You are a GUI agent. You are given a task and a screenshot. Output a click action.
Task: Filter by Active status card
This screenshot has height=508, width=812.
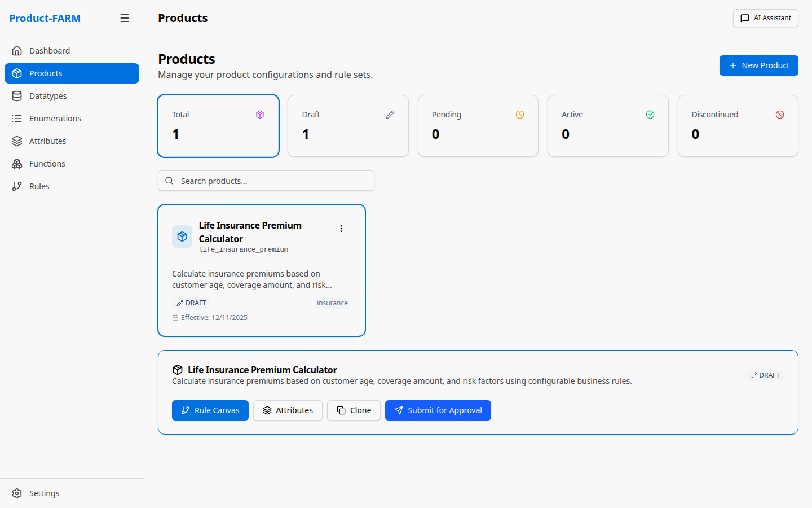pos(608,126)
